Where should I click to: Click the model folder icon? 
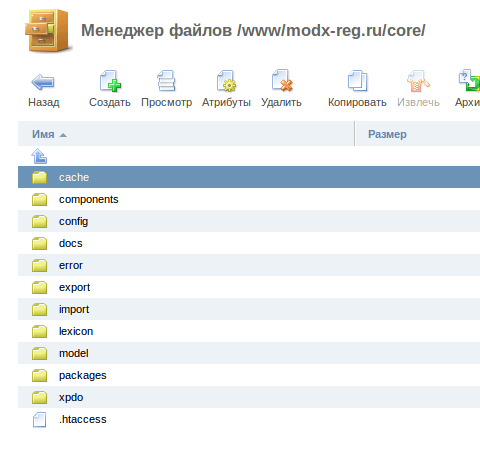[x=39, y=353]
